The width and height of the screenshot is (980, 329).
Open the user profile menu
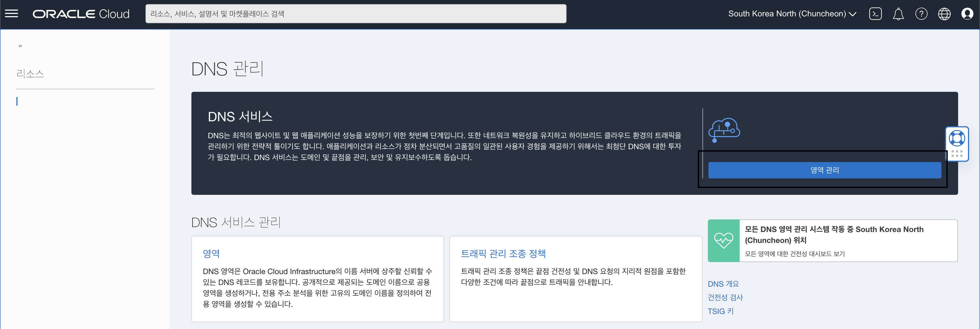click(x=967, y=14)
